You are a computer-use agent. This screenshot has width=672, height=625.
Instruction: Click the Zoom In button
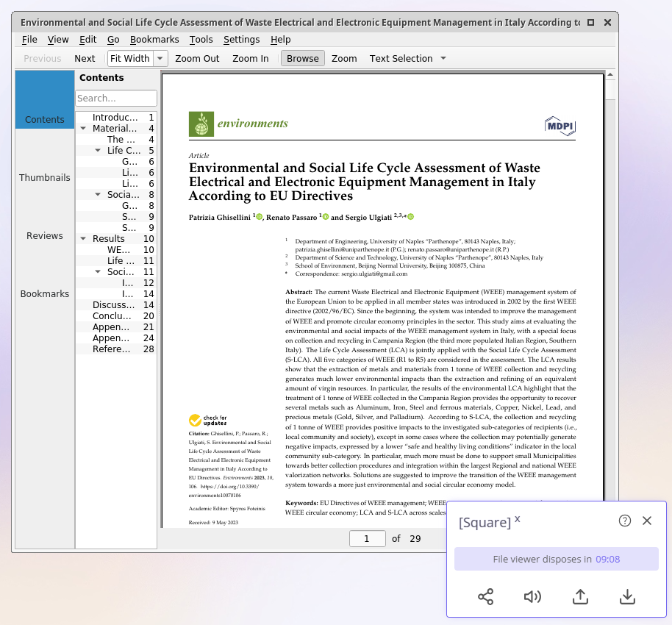coord(250,58)
